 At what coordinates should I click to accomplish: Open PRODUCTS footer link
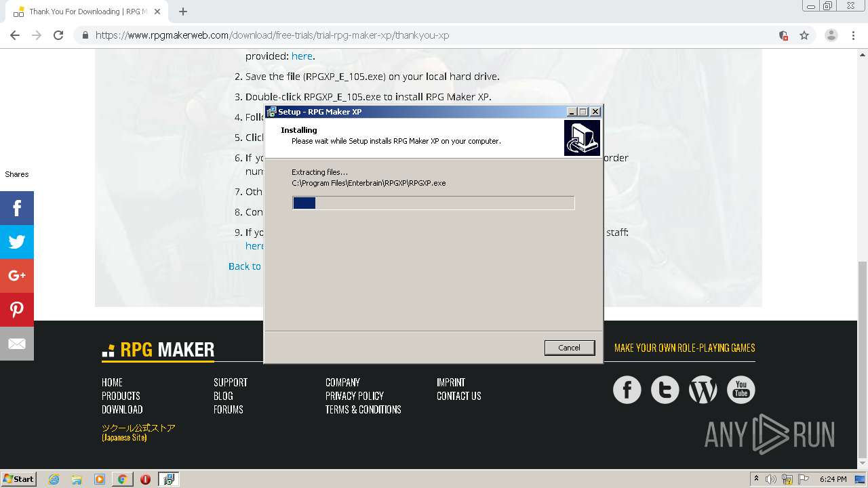pos(121,396)
